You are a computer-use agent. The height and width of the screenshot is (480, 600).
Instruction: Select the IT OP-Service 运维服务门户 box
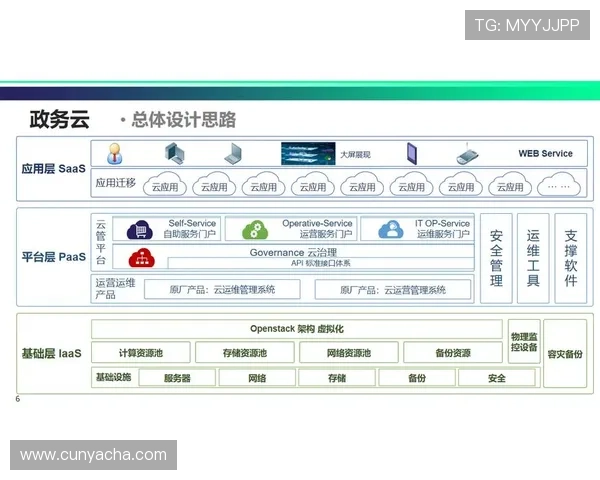[417, 229]
